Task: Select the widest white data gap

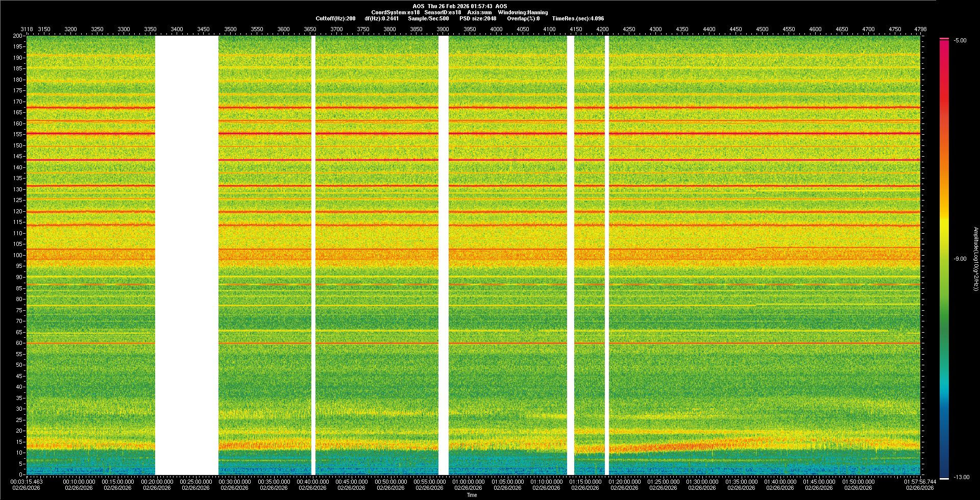Action: [187, 255]
